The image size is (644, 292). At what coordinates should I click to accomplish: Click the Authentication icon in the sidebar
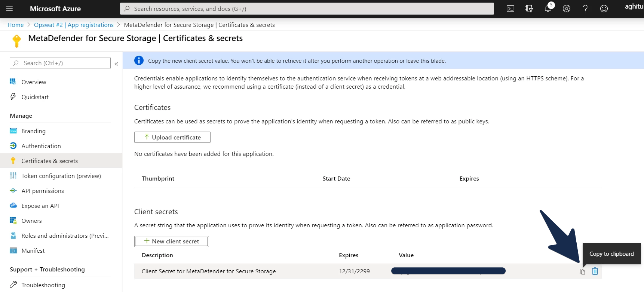[13, 145]
